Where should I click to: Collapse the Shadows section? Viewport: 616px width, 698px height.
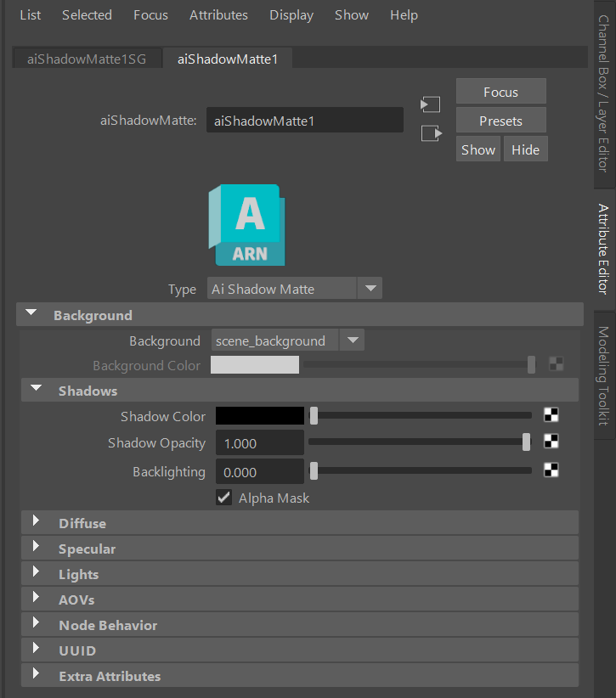coord(37,388)
